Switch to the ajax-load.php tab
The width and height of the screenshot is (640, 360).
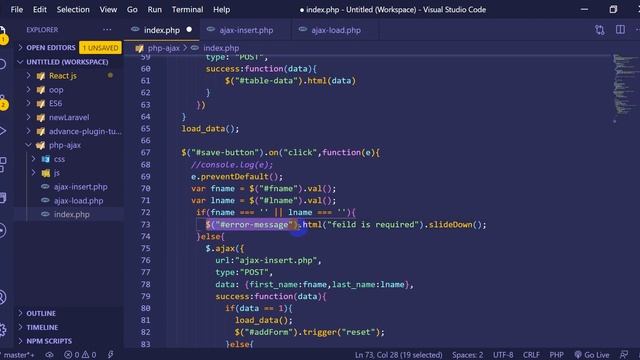[x=336, y=30]
